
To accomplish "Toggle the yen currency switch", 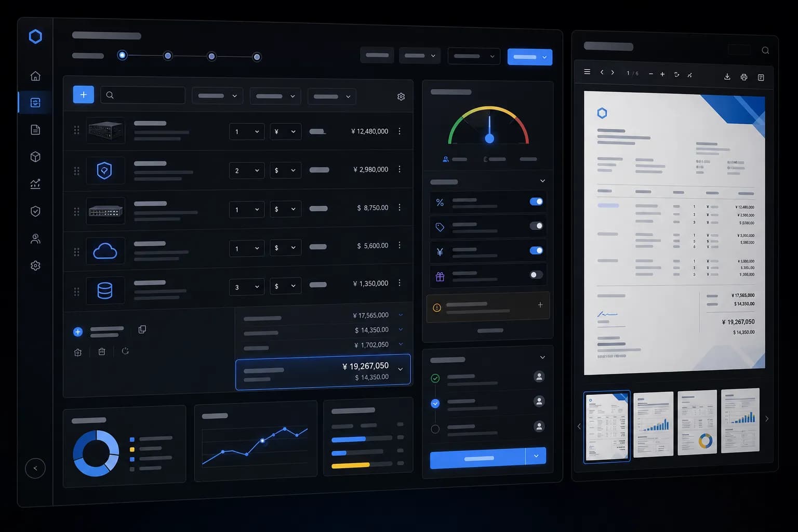I will tap(536, 250).
